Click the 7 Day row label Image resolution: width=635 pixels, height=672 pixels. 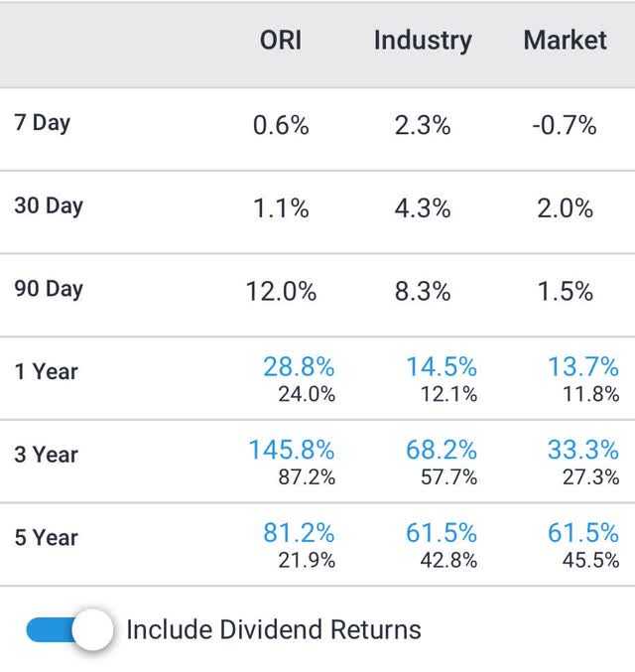42,123
